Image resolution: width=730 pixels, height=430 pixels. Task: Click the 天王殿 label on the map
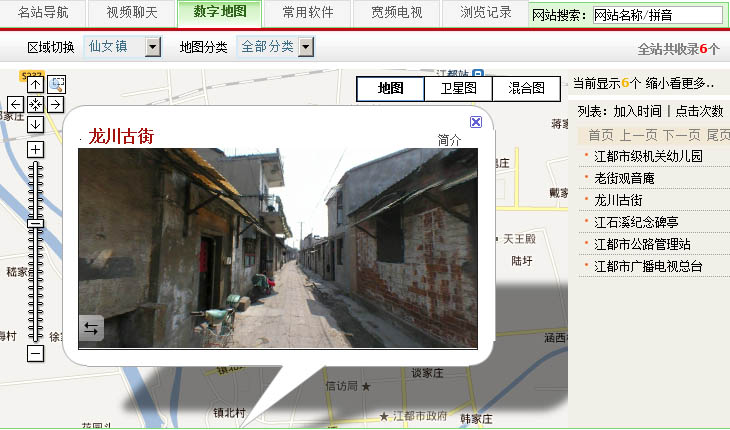click(x=519, y=239)
